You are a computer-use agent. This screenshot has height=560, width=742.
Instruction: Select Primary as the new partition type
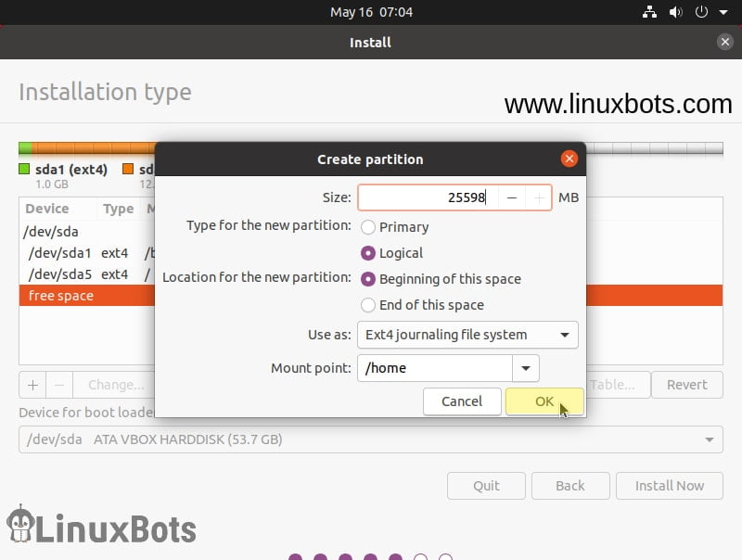point(370,226)
